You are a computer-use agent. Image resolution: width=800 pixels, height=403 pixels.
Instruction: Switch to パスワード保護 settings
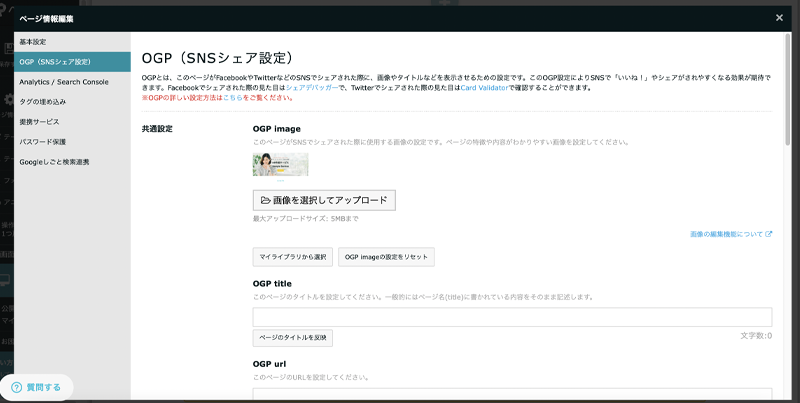pos(42,141)
